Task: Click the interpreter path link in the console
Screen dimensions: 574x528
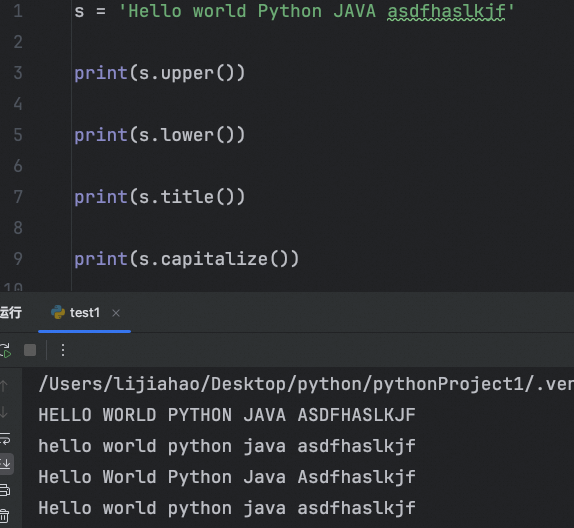Action: click(x=306, y=384)
